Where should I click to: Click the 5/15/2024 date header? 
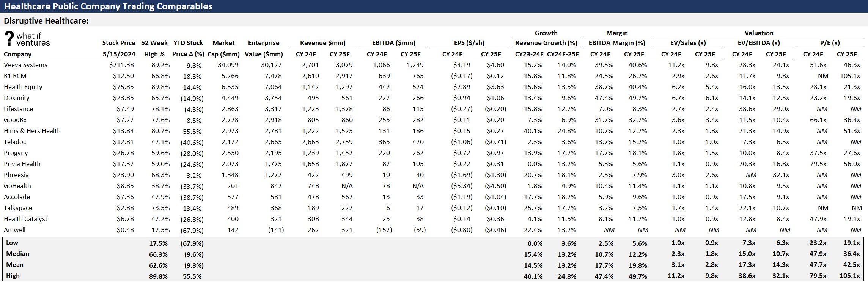[119, 54]
